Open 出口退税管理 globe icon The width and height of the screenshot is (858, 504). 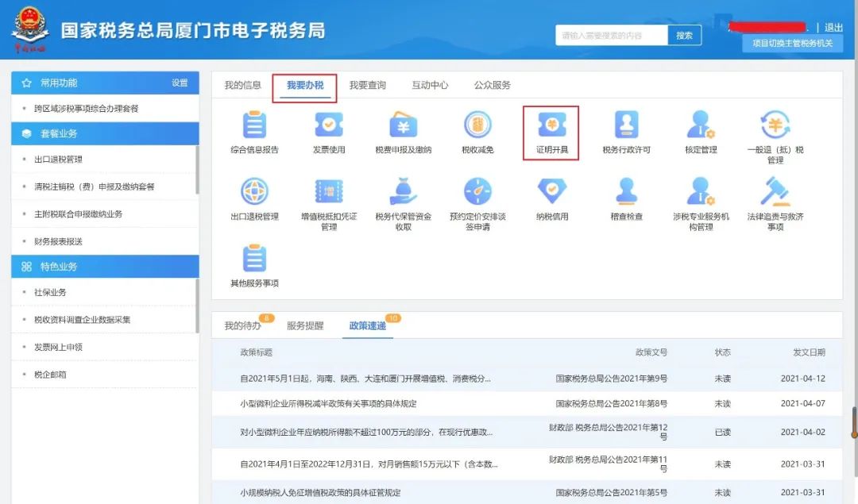point(254,191)
